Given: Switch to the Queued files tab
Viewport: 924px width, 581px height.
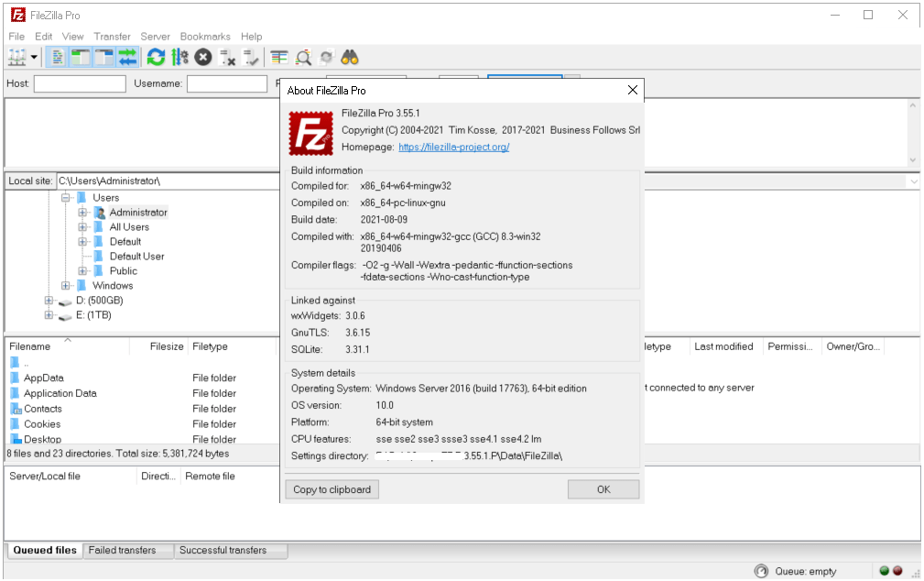Looking at the screenshot, I should point(45,551).
